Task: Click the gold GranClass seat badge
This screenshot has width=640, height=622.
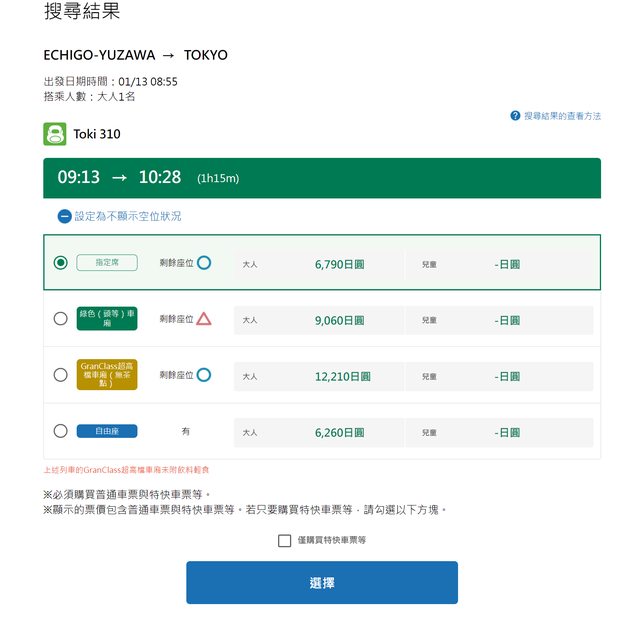Action: (107, 375)
